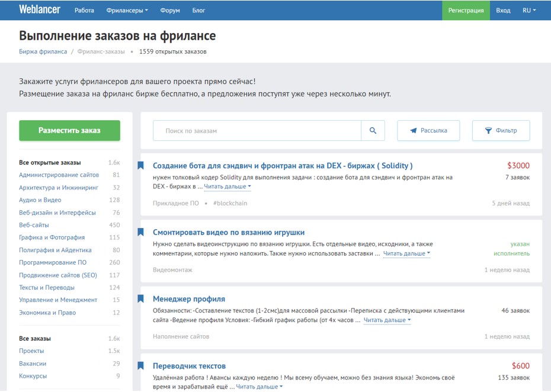Open the Фильтр button
Viewport: 551px width, 392px height.
tap(501, 131)
